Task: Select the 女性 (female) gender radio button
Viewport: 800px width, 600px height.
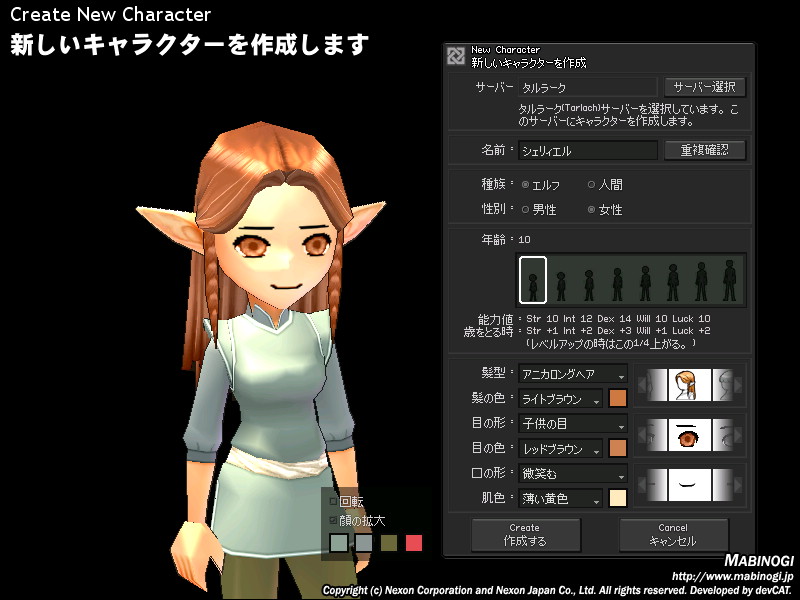Action: tap(591, 209)
